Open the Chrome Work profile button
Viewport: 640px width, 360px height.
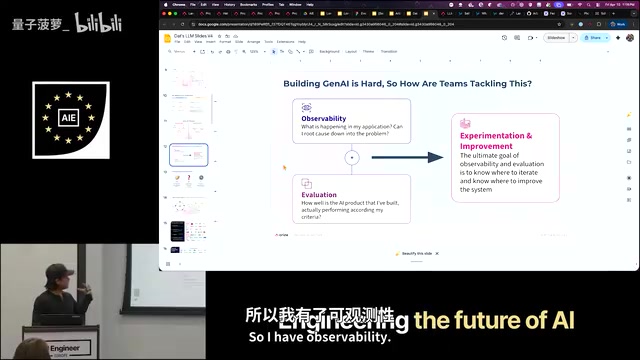point(618,24)
